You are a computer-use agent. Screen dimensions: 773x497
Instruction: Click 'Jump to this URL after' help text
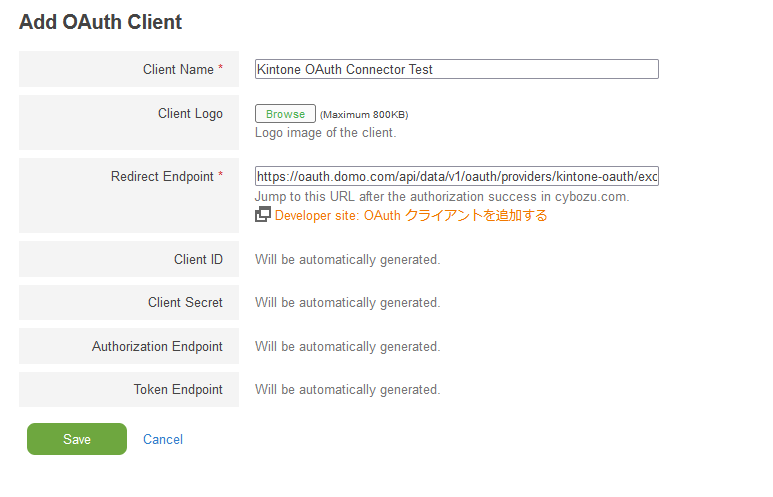[442, 197]
